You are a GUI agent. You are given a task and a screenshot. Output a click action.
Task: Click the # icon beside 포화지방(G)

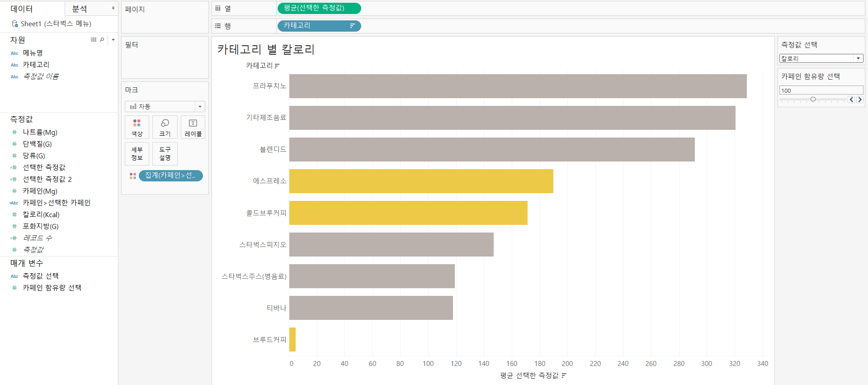click(14, 226)
